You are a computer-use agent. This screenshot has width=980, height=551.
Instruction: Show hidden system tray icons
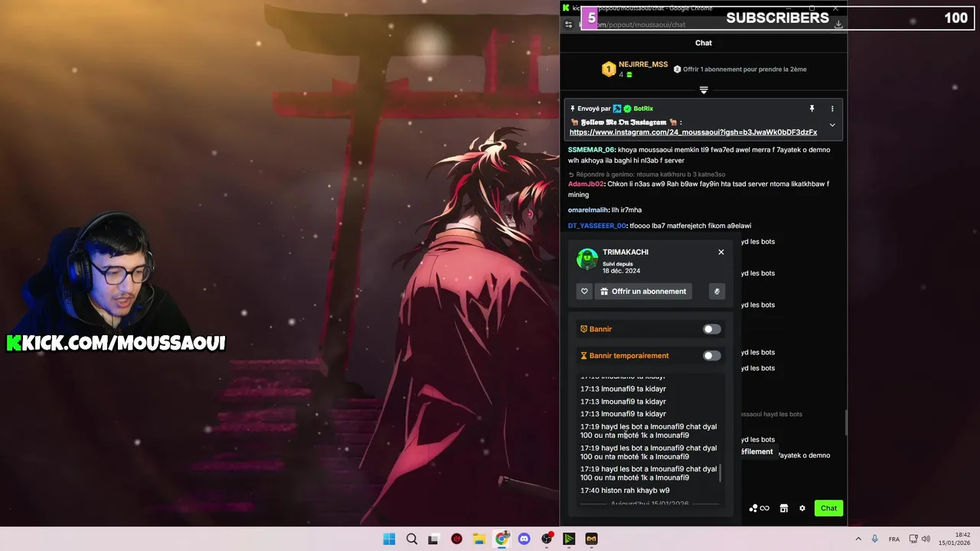click(x=857, y=539)
